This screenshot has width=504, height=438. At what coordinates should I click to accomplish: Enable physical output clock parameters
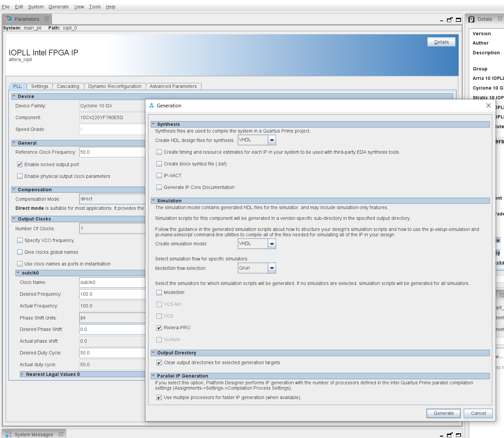(20, 176)
